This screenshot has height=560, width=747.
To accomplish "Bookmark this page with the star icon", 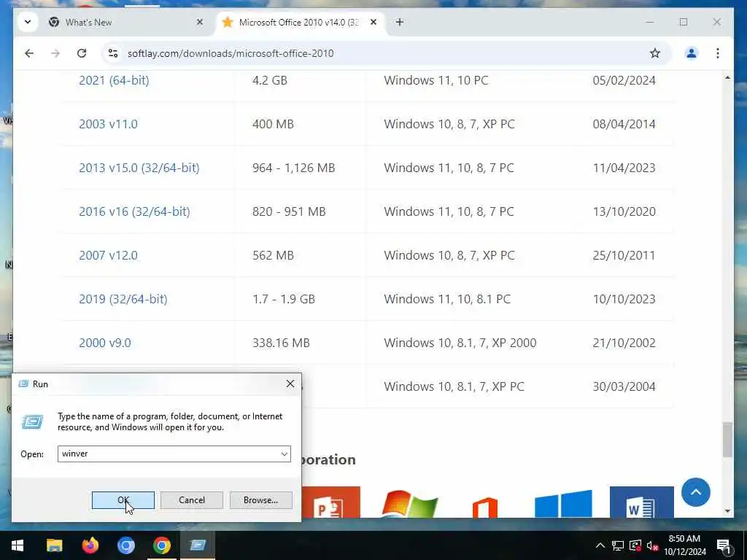I will click(x=655, y=53).
